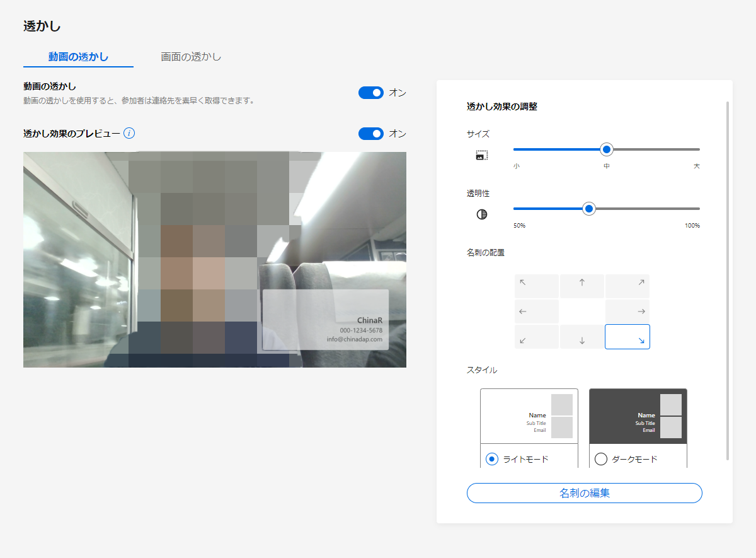Click the 名刺の編集 button
756x558 pixels.
pos(585,493)
